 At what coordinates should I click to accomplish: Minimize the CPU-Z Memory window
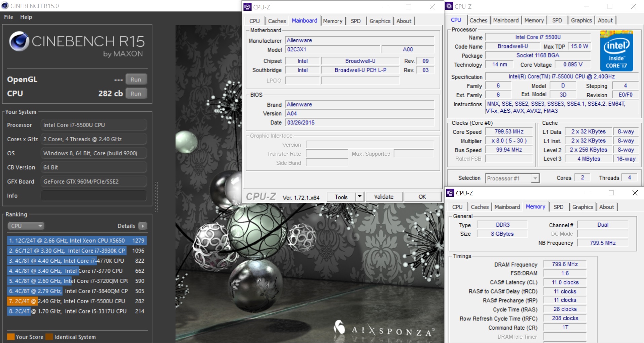coord(588,193)
